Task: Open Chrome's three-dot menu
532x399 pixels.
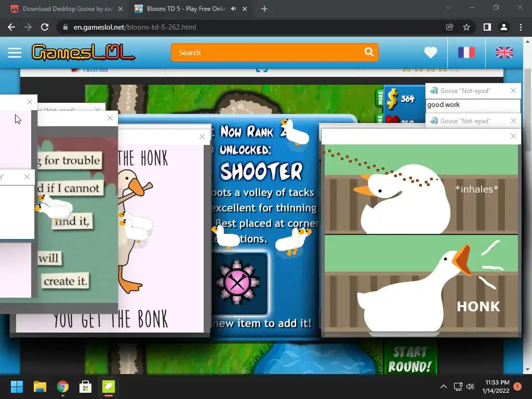Action: click(x=521, y=27)
